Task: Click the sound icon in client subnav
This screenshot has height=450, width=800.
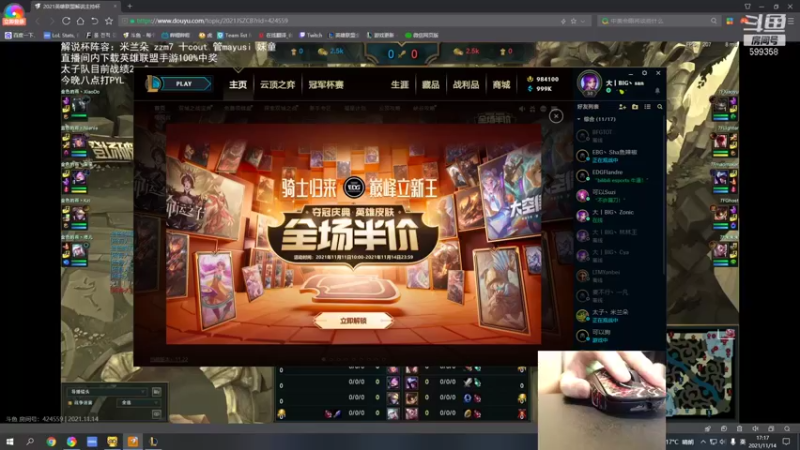Action: (522, 109)
